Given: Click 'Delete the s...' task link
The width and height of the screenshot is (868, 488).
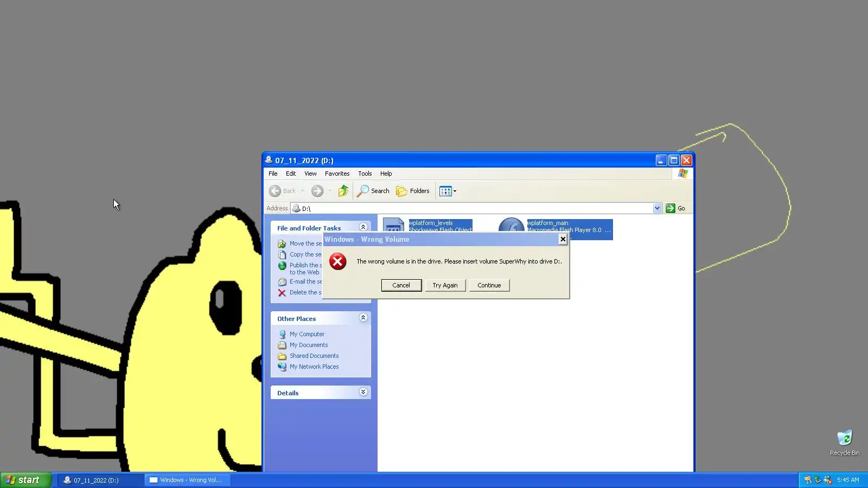Looking at the screenshot, I should (x=305, y=292).
